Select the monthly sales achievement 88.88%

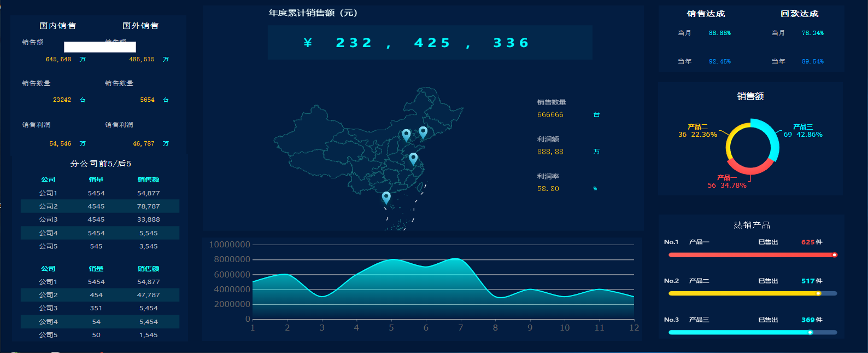[x=720, y=33]
